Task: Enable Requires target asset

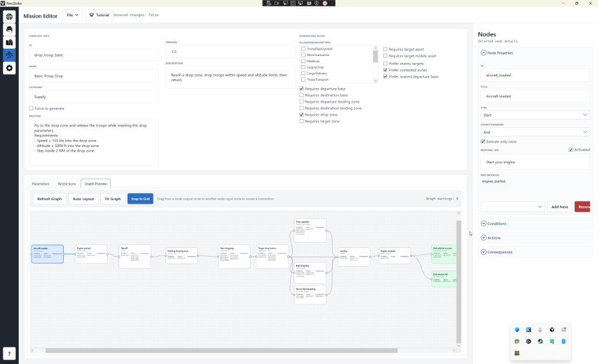Action: 385,49
